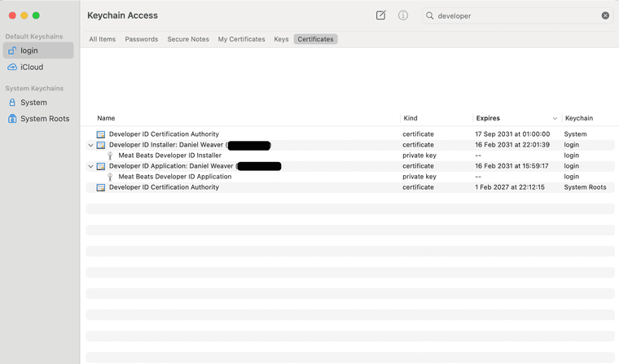Switch to the Keys tab
619x364 pixels.
pyautogui.click(x=281, y=39)
